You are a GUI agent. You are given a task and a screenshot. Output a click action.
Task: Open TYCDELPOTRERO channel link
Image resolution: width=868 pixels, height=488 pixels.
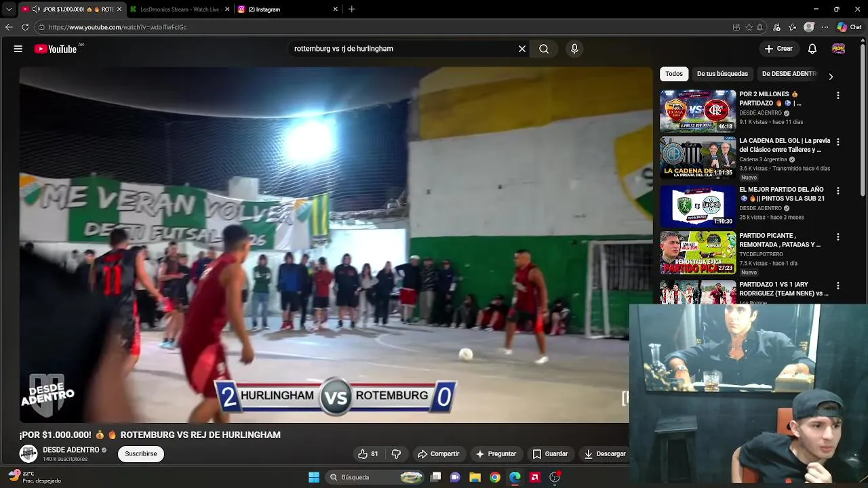tap(762, 254)
